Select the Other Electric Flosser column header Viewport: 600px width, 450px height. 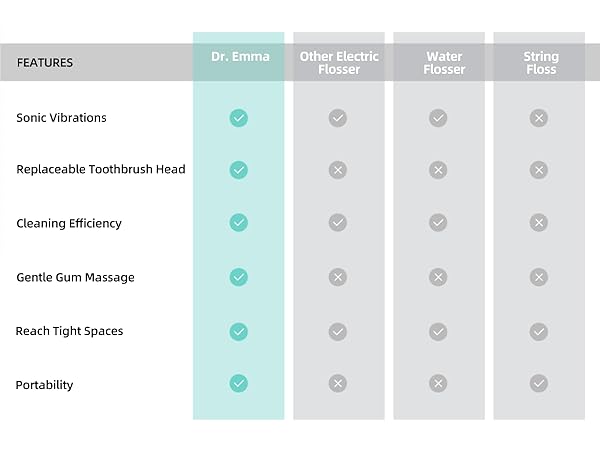[x=339, y=62]
